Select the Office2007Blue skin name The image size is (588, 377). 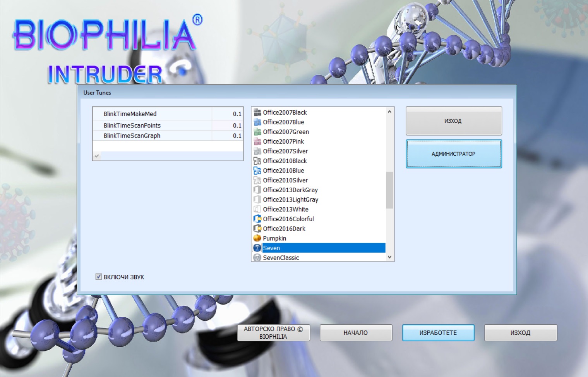[x=283, y=122]
